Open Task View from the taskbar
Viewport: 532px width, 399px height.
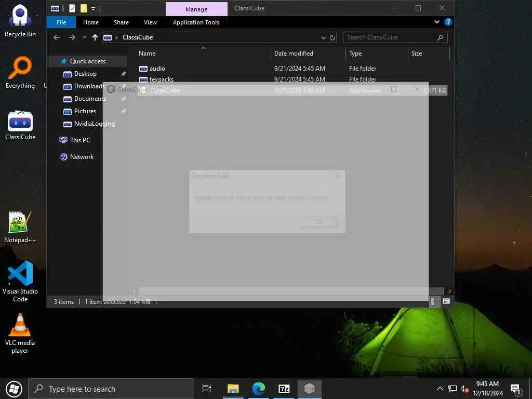207,389
